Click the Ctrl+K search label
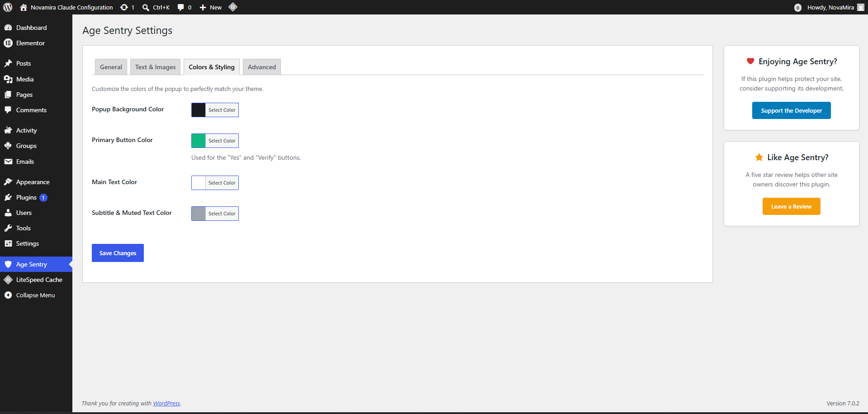The width and height of the screenshot is (868, 414). (161, 7)
